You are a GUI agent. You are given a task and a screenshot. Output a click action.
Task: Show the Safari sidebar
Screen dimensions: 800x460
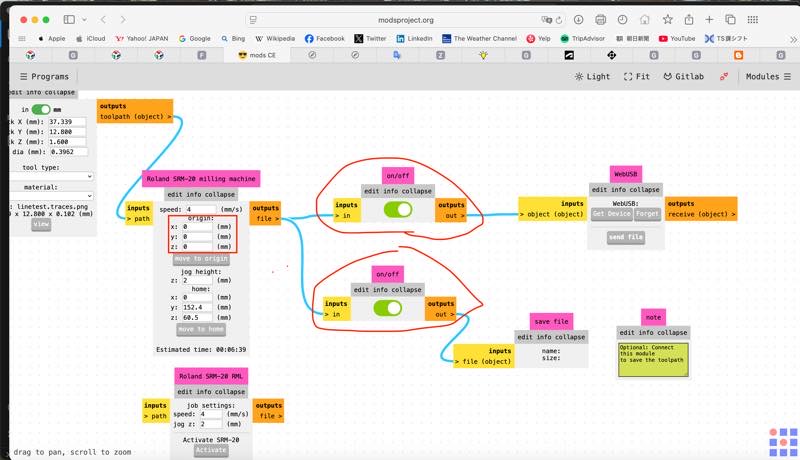pos(69,19)
